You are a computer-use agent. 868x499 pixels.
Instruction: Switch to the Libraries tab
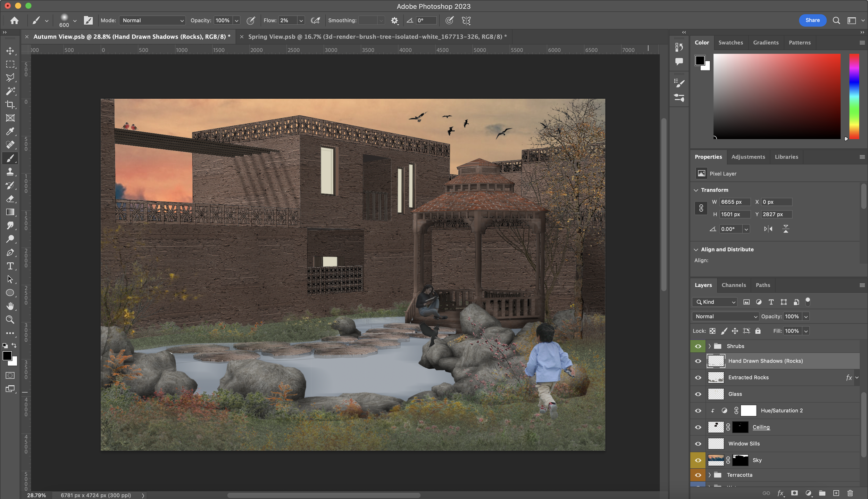pyautogui.click(x=786, y=157)
